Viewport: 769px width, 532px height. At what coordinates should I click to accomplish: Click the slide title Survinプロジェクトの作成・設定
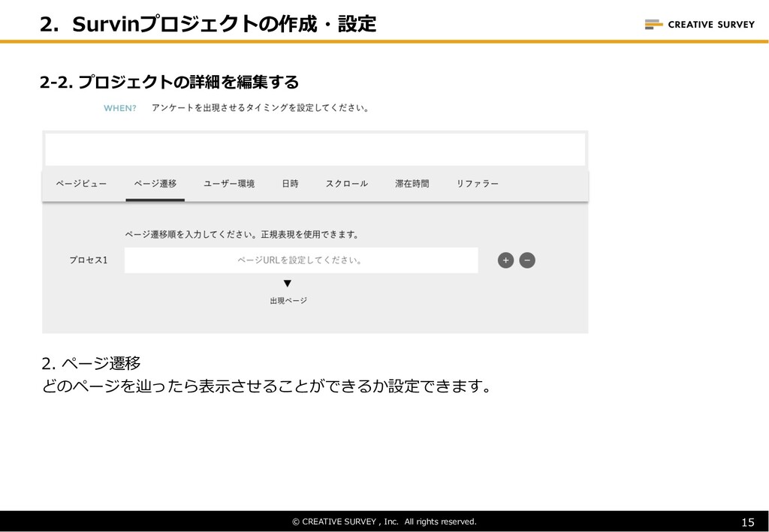point(224,23)
